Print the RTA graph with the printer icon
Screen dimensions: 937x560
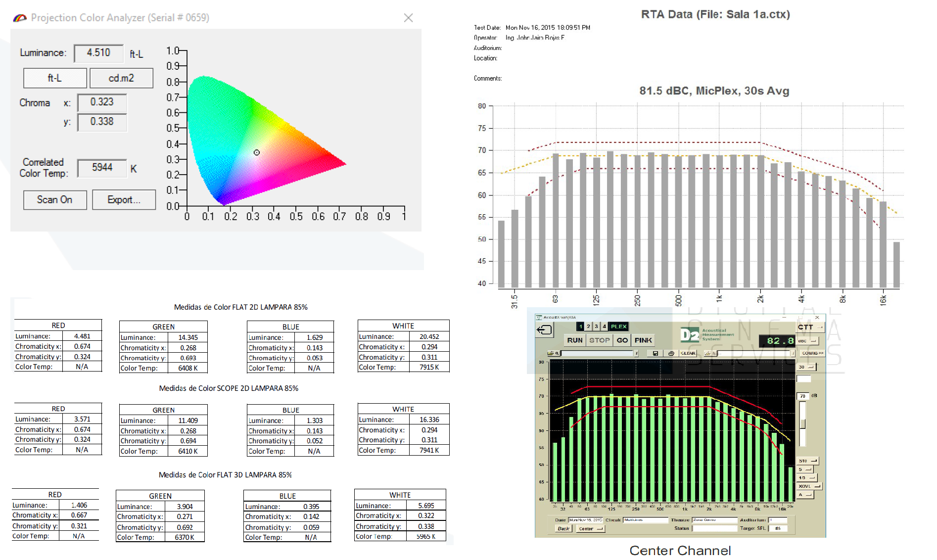pos(671,353)
